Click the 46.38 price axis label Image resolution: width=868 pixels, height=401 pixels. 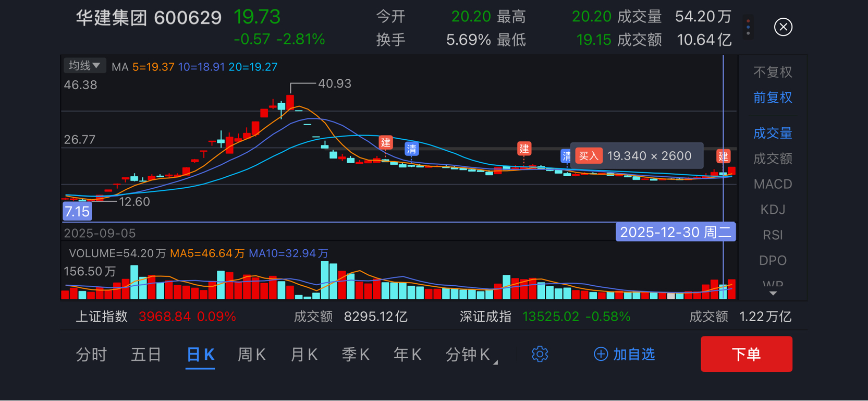(80, 85)
